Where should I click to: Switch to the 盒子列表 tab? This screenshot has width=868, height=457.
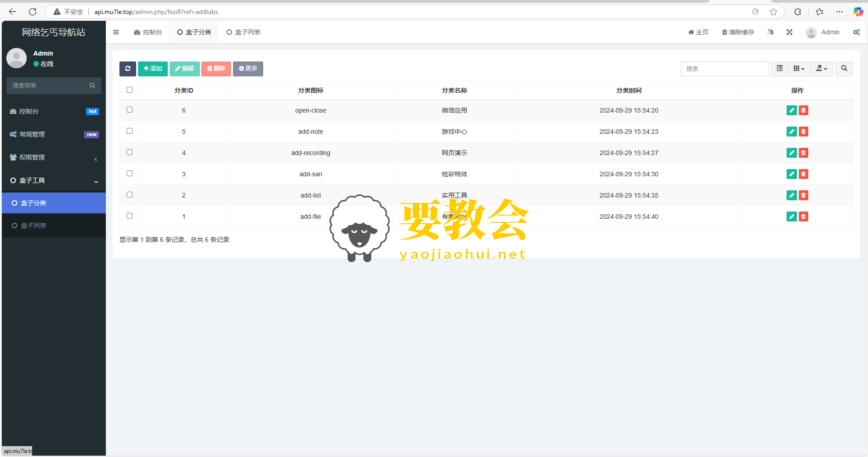243,32
